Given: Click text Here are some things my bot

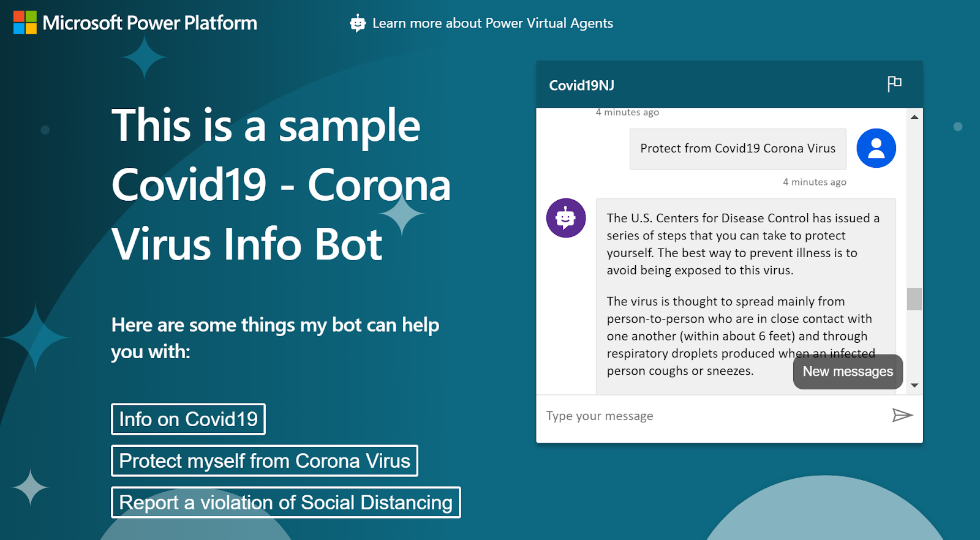Looking at the screenshot, I should tap(275, 338).
